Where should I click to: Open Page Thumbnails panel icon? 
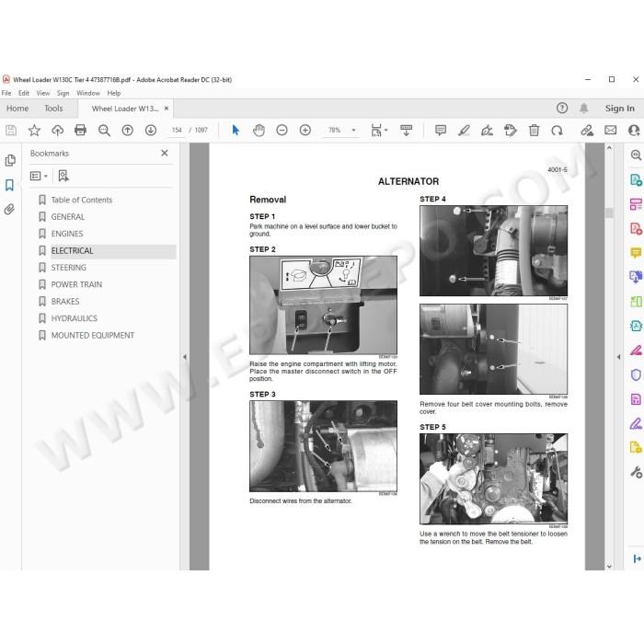[x=10, y=161]
